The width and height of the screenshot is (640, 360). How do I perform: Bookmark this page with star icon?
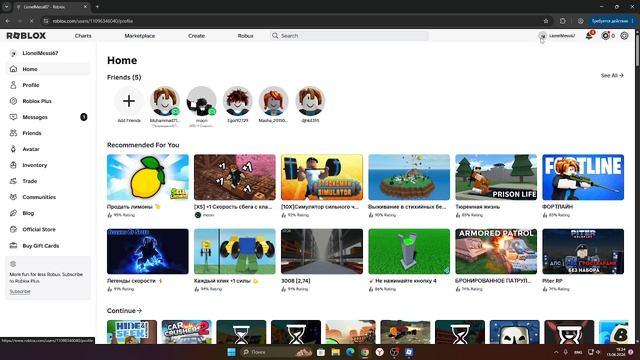tap(546, 21)
